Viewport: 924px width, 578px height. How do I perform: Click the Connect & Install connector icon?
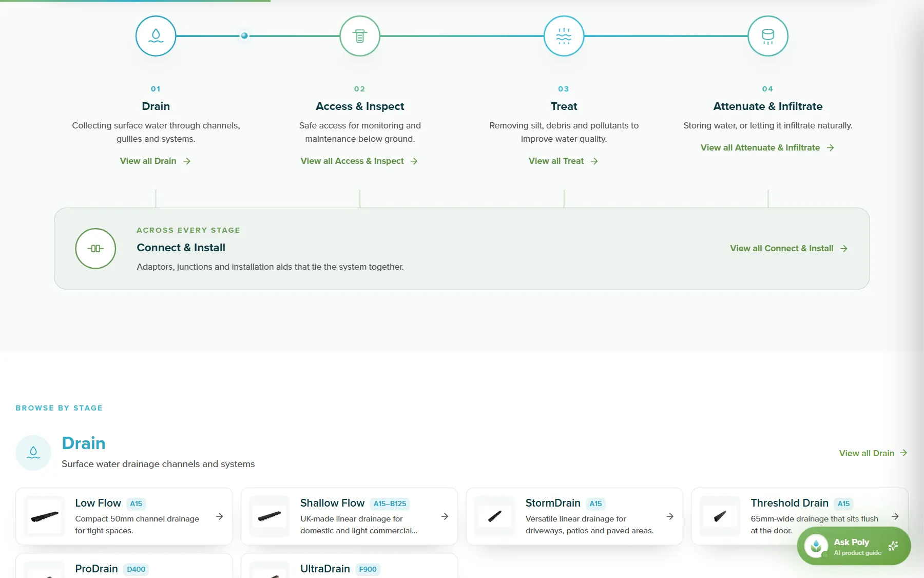pyautogui.click(x=95, y=249)
